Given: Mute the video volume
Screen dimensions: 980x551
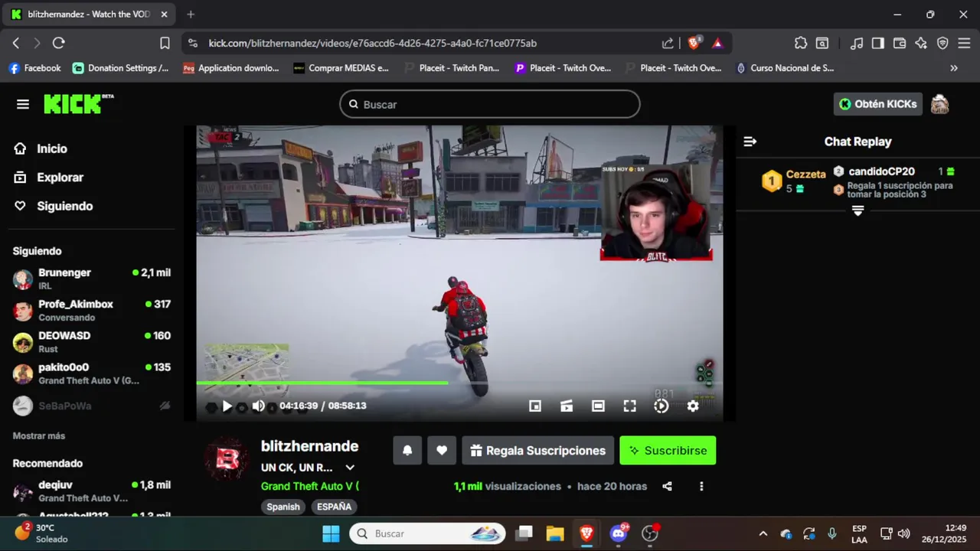Looking at the screenshot, I should (x=259, y=406).
